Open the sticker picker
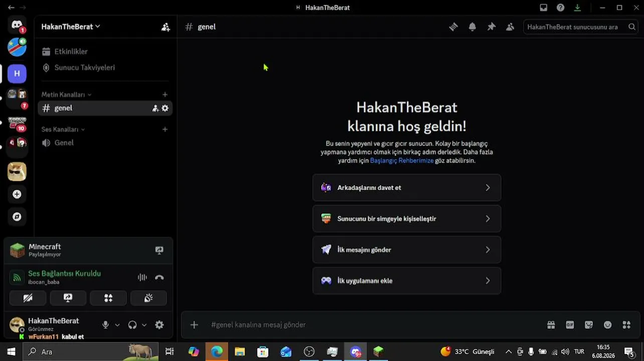The image size is (644, 361). coord(589,325)
